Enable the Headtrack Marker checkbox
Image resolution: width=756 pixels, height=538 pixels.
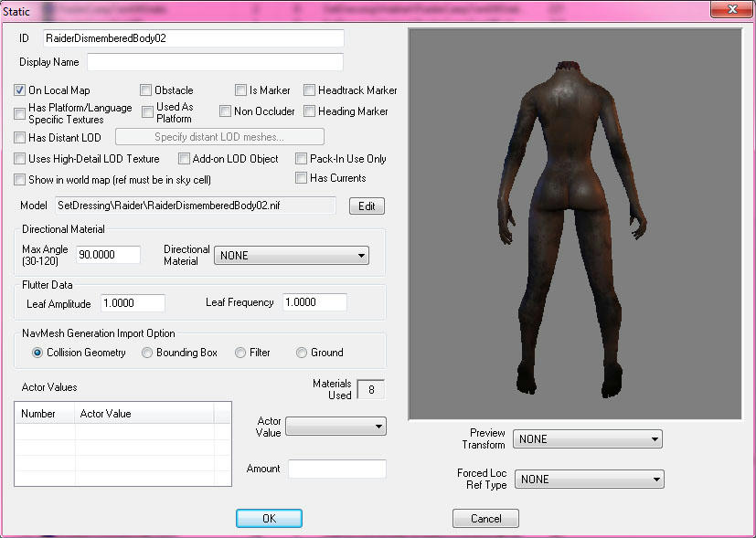(310, 90)
